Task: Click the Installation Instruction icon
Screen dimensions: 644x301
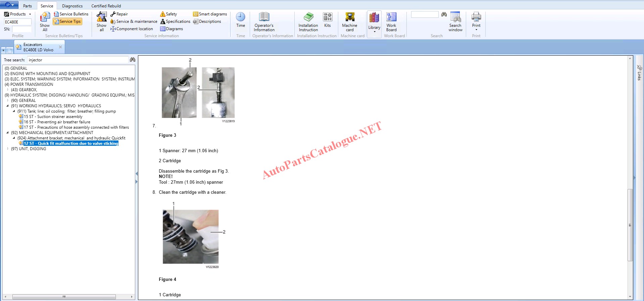Action: (308, 17)
